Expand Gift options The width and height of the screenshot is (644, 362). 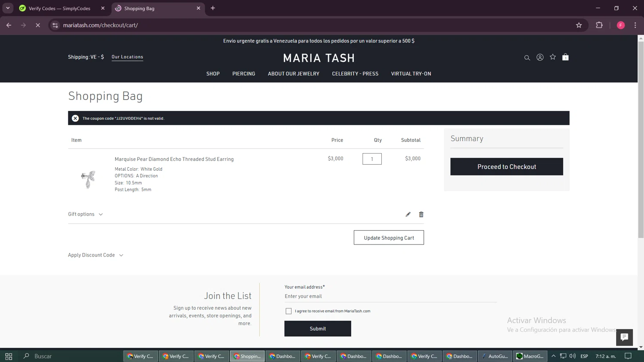(x=85, y=214)
